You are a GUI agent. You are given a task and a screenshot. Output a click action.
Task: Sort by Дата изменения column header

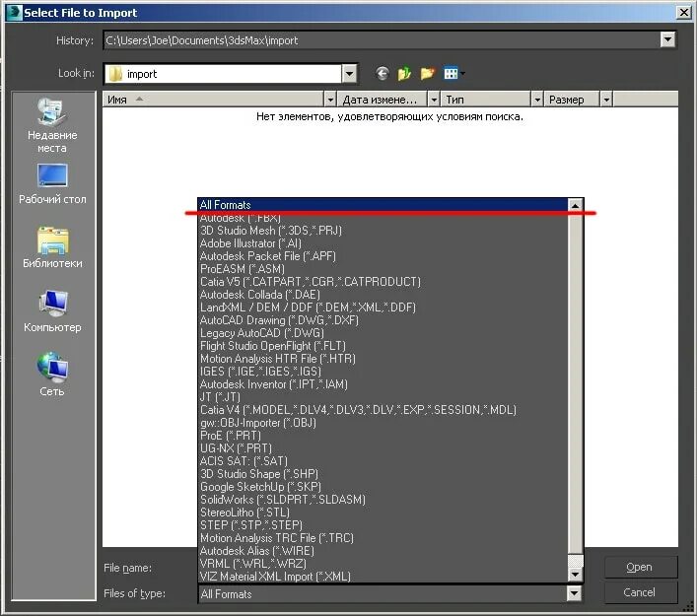[383, 100]
